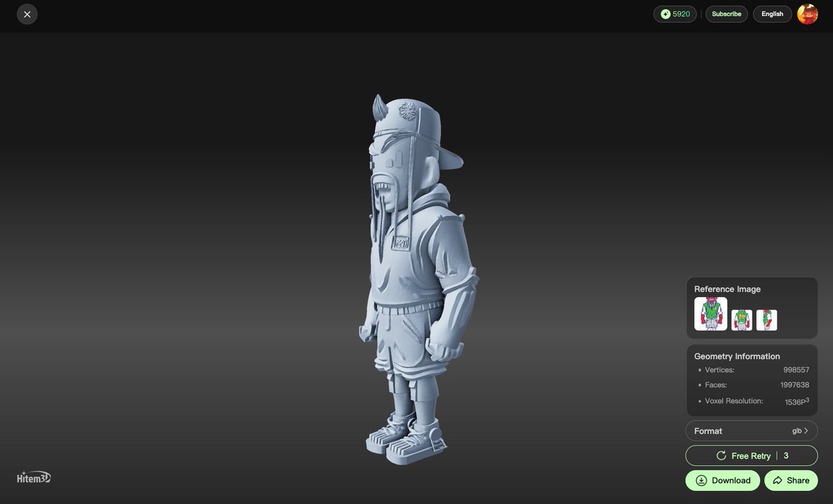The width and height of the screenshot is (833, 504).
Task: Click the share arrow icon
Action: tap(777, 480)
